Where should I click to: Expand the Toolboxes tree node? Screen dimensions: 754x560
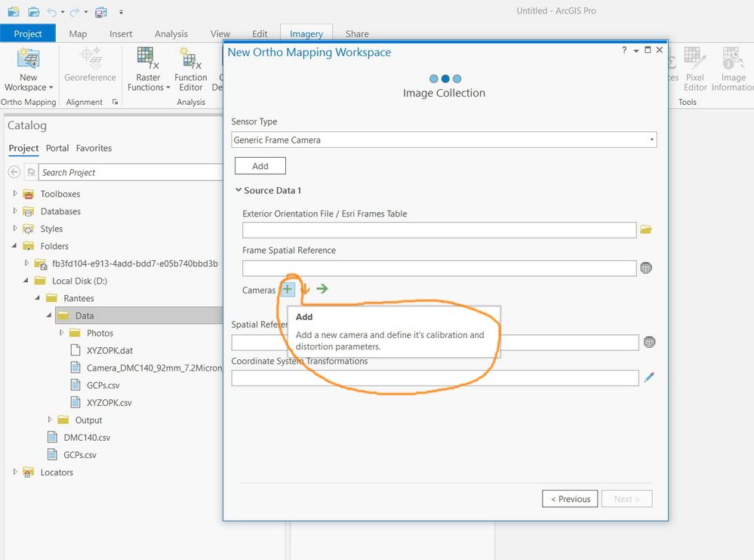click(x=15, y=193)
